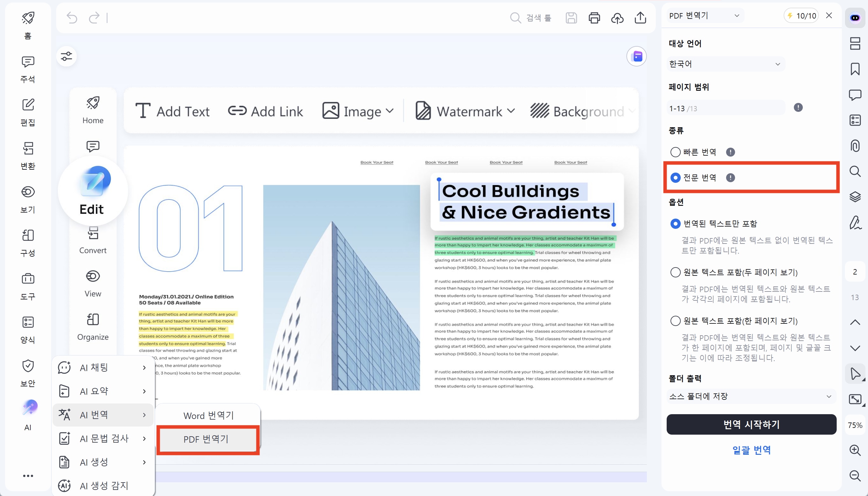
Task: Click the layers icon in right sidebar
Action: coord(855,197)
